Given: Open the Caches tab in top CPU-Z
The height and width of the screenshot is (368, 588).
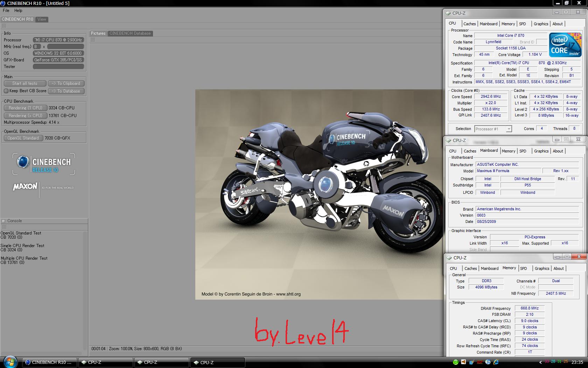Looking at the screenshot, I should point(469,24).
